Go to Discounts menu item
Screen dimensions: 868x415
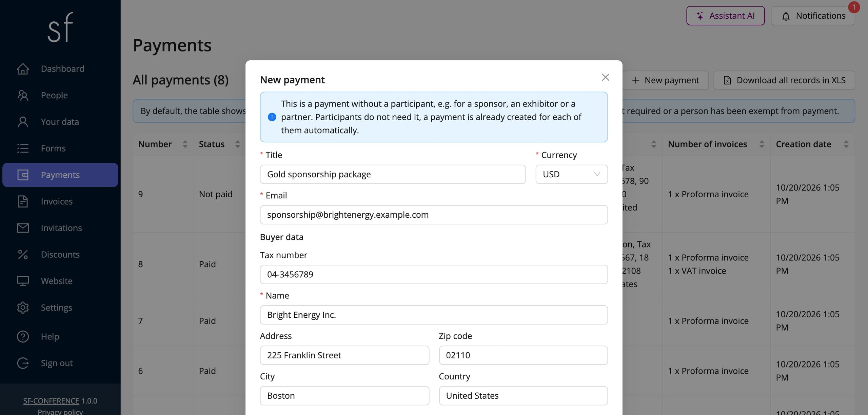click(x=60, y=254)
